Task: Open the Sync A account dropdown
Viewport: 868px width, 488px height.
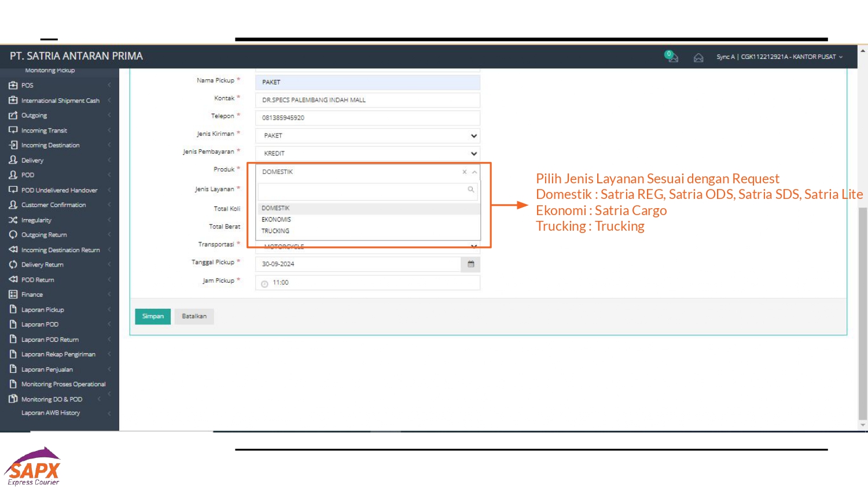Action: [779, 57]
